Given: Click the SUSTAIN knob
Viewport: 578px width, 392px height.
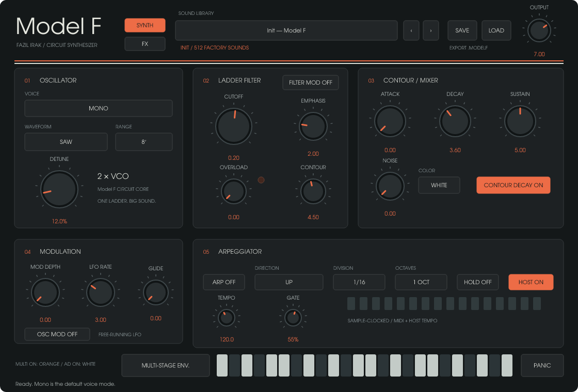Looking at the screenshot, I should coord(520,121).
